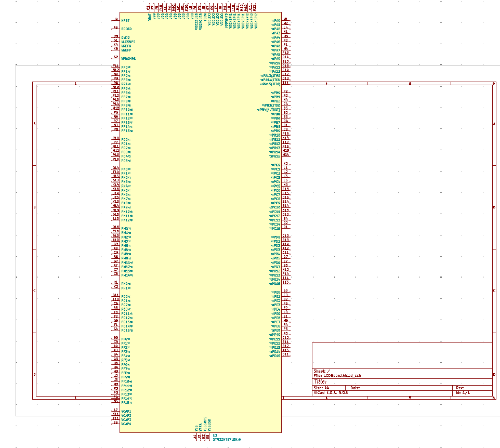Select the PP0 pin label
This screenshot has width=500, height=448.
[x=125, y=67]
